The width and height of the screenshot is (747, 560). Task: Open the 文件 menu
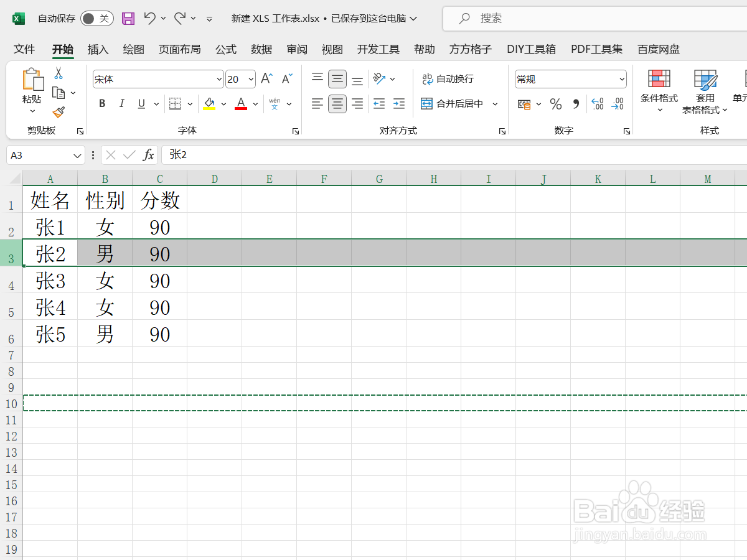(24, 49)
